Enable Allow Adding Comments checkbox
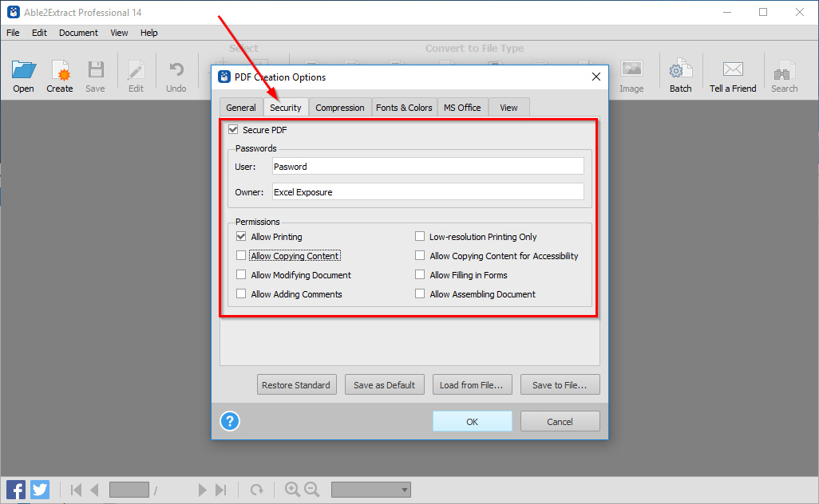Screen dimensions: 819x504 pyautogui.click(x=241, y=293)
